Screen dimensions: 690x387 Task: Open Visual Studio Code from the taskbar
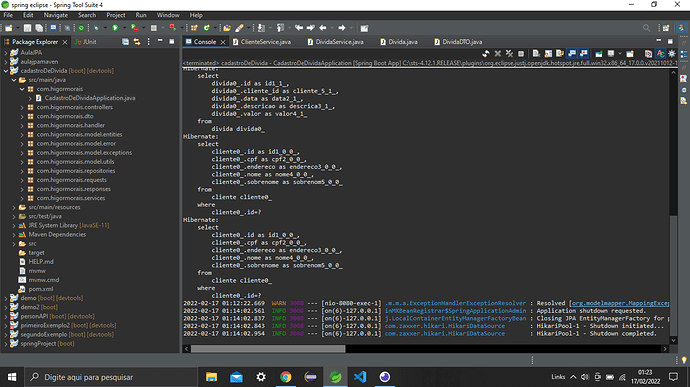[x=360, y=377]
